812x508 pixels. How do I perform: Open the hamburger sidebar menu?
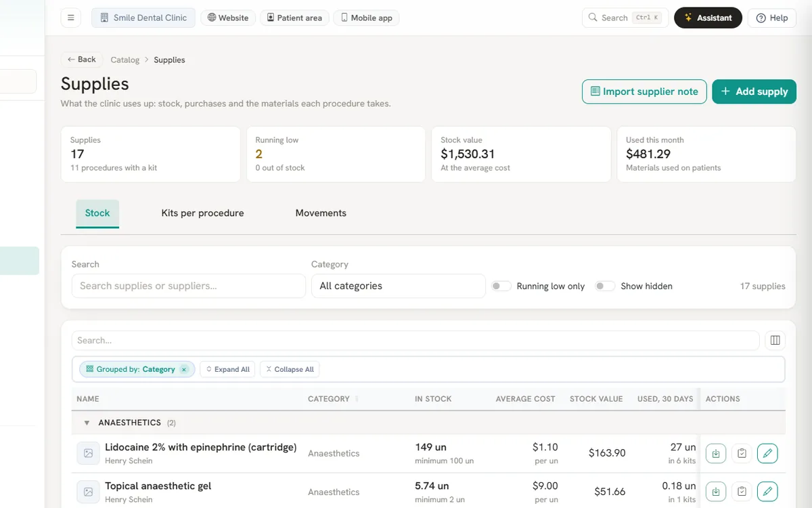tap(71, 18)
